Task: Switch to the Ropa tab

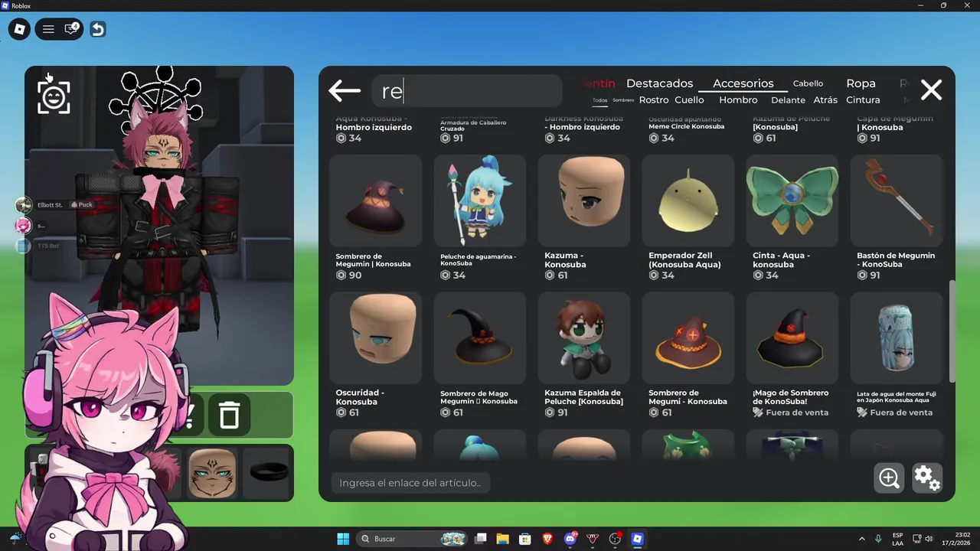Action: 861,83
